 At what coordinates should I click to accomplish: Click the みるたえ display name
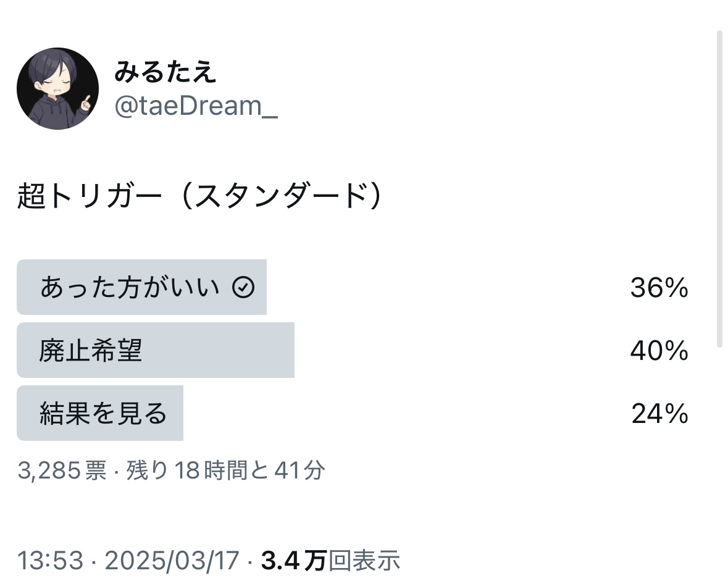tap(165, 73)
